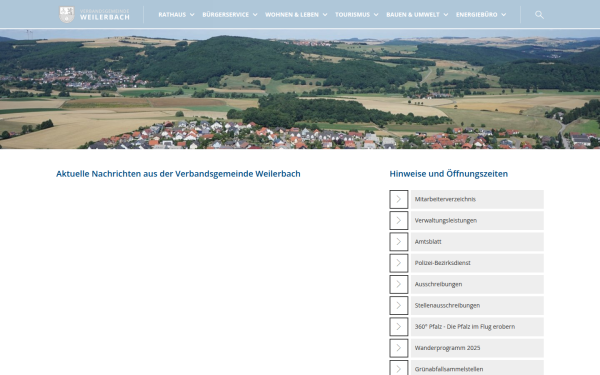Click heading Aktuelle Nachrichten aus der Verbandsgemeinde Weilerbach
The image size is (600, 375).
pos(178,174)
